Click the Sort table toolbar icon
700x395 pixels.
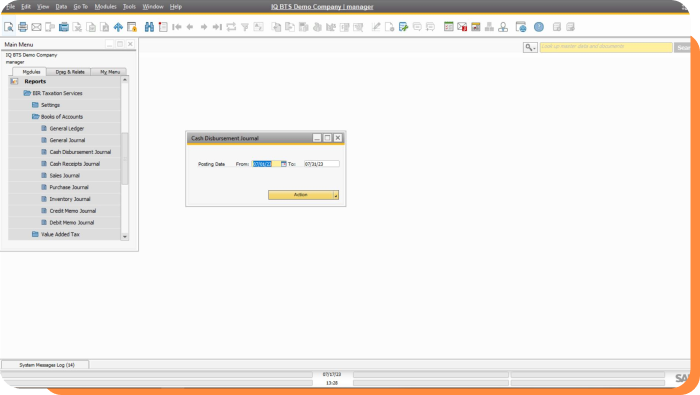point(258,27)
